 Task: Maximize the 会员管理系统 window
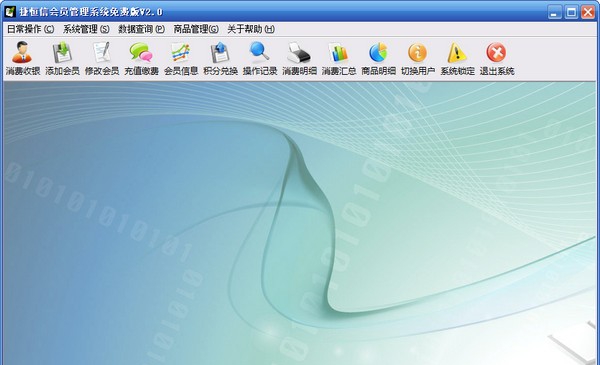click(571, 12)
